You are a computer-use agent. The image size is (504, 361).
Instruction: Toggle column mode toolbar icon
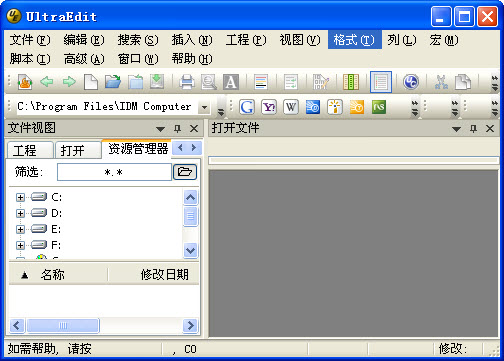point(351,82)
